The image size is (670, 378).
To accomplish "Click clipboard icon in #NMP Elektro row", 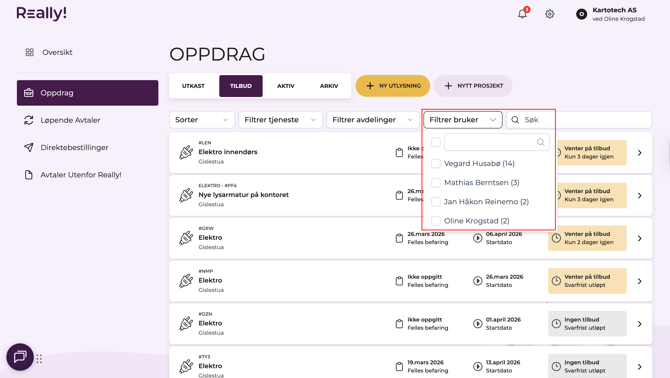I will [399, 281].
